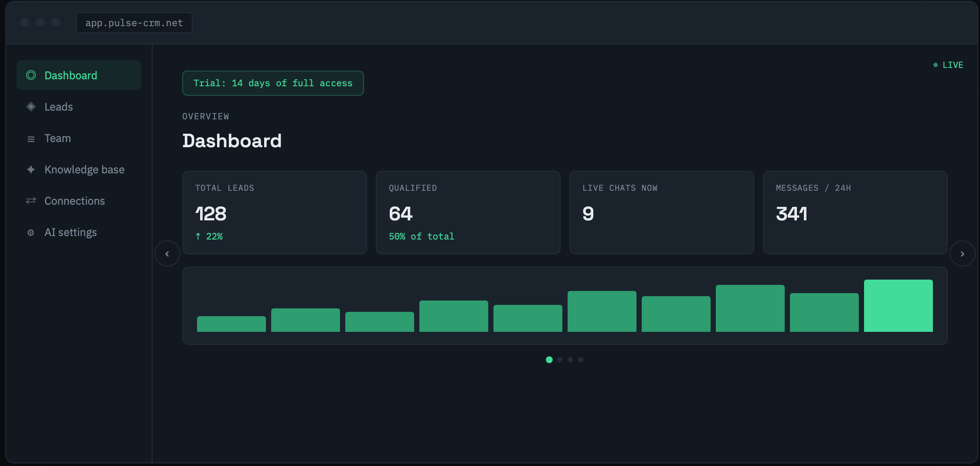Click the brightest last bar in chart
Image resolution: width=980 pixels, height=466 pixels.
898,306
